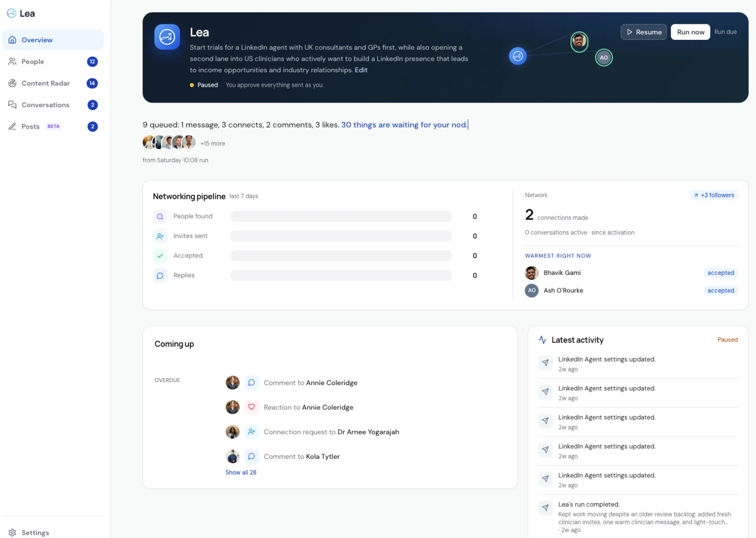Screen dimensions: 756x538
Task: Click the heart reaction icon for Annie Coleridge
Action: 252,407
